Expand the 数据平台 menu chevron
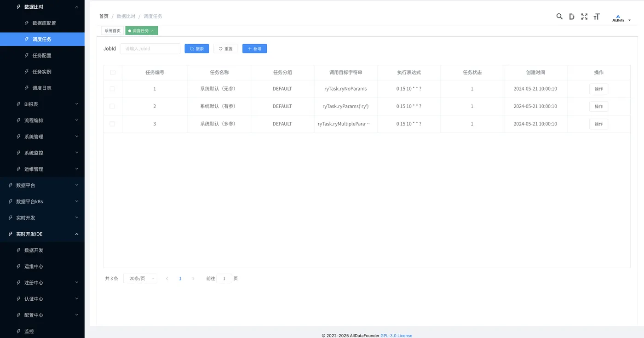This screenshot has width=644, height=338. click(x=76, y=185)
